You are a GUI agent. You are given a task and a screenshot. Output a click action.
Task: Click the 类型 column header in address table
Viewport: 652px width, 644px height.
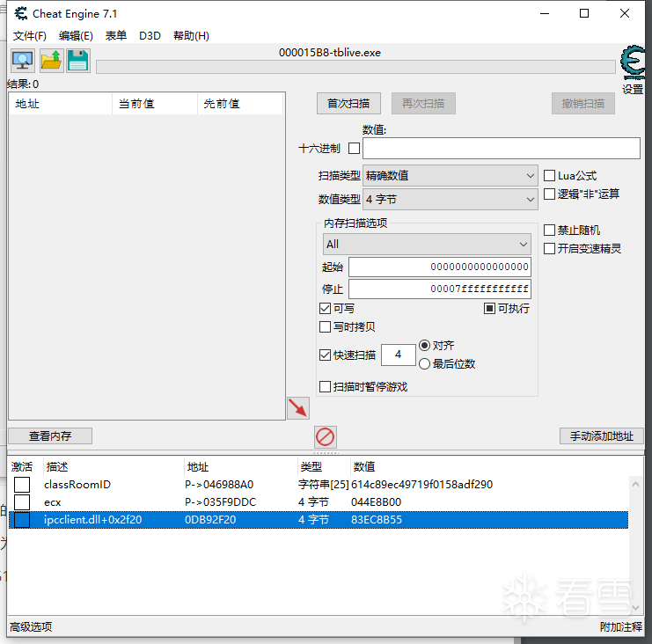pos(324,467)
